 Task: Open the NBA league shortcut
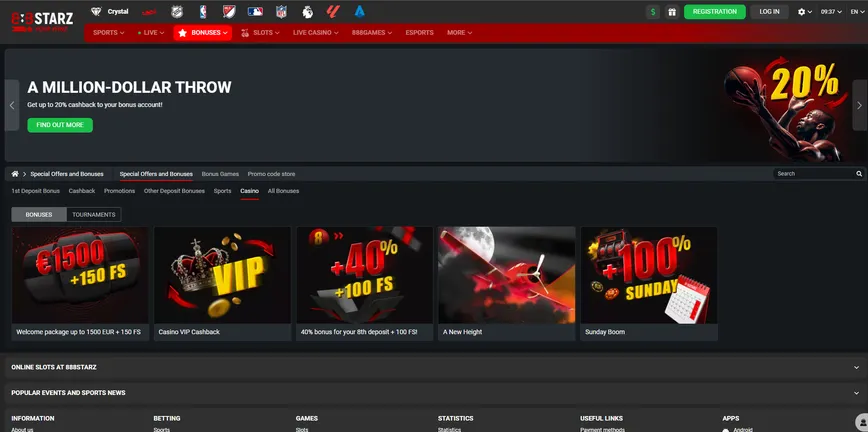point(203,12)
